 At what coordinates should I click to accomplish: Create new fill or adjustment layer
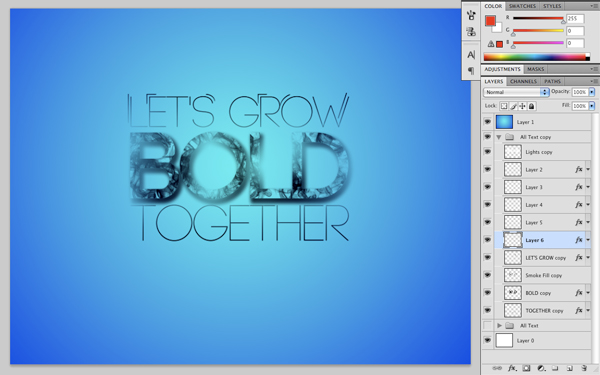(x=541, y=368)
